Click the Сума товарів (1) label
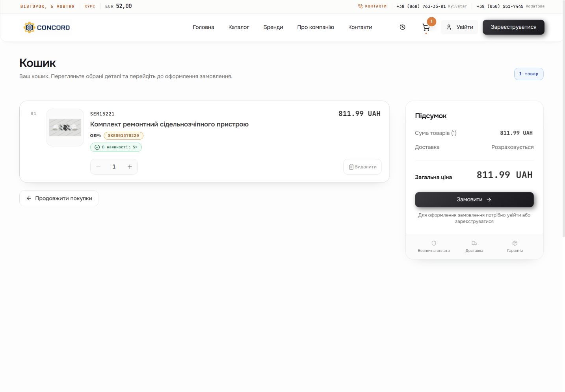The height and width of the screenshot is (392, 565). (x=436, y=133)
